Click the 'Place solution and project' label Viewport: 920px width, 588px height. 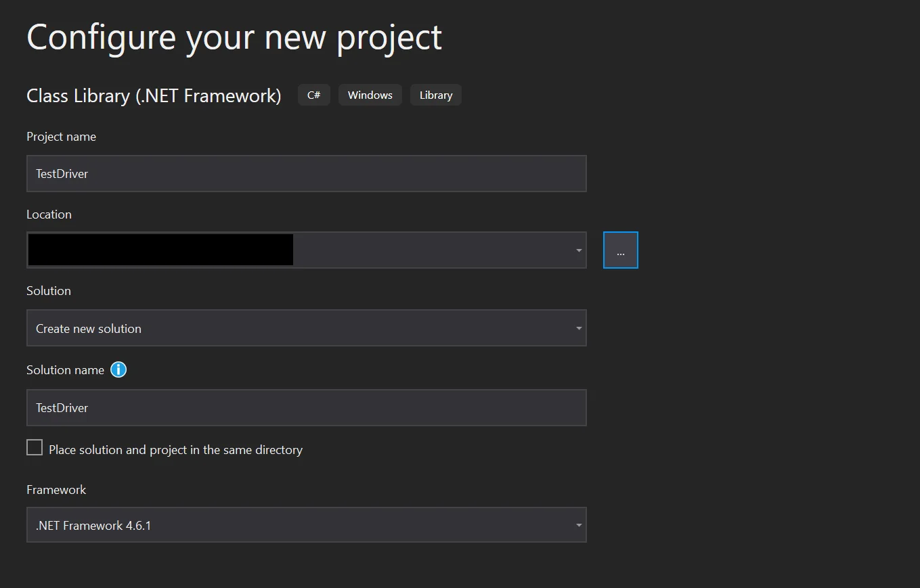pyautogui.click(x=175, y=450)
